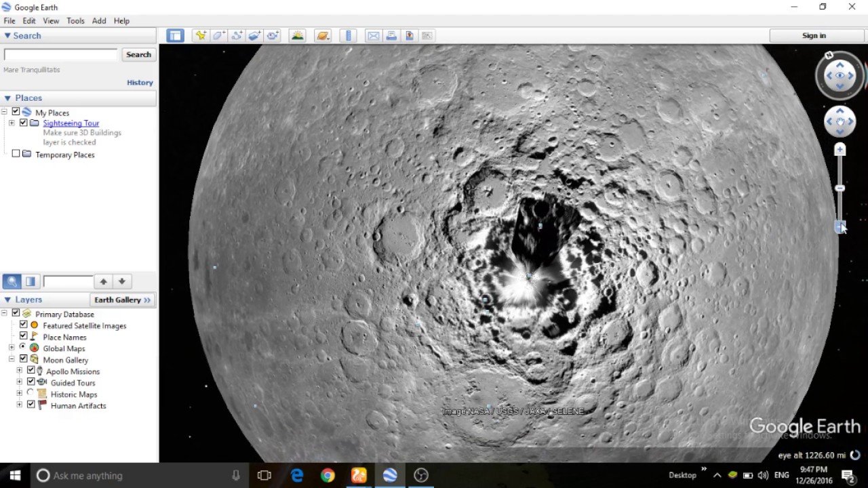Uncheck the Moon Gallery layer

pyautogui.click(x=23, y=360)
